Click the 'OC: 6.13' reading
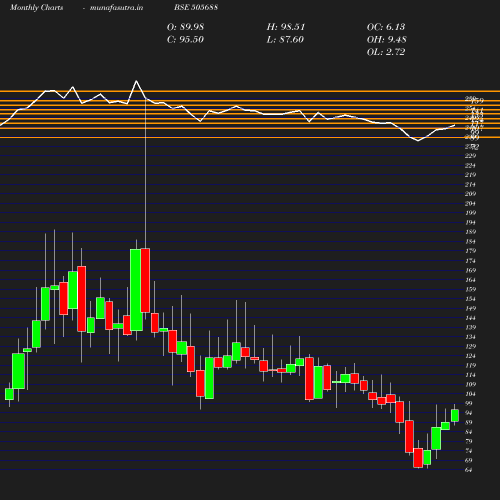Image resolution: width=500 pixels, height=500 pixels. click(386, 27)
